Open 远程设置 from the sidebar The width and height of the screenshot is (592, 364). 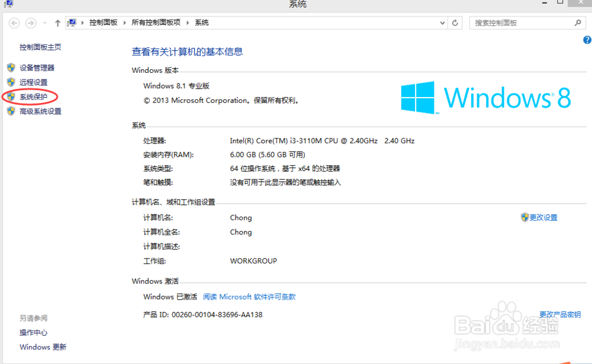pos(34,82)
